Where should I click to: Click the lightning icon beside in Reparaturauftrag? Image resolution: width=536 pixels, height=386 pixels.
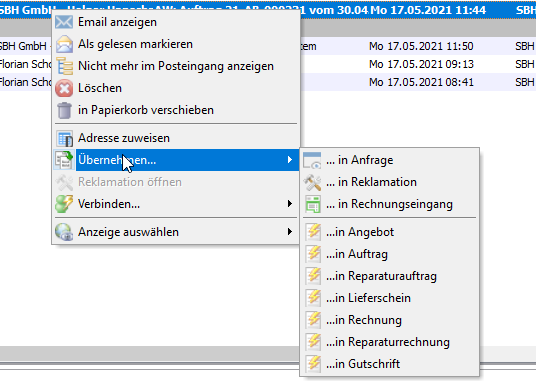(313, 276)
